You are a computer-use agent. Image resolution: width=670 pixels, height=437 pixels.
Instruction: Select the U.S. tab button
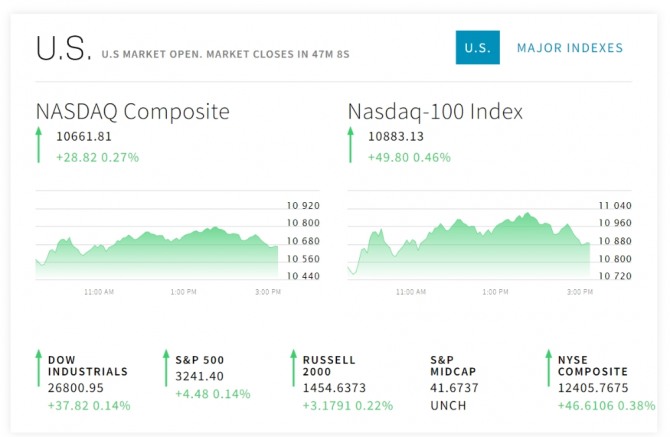coord(477,48)
